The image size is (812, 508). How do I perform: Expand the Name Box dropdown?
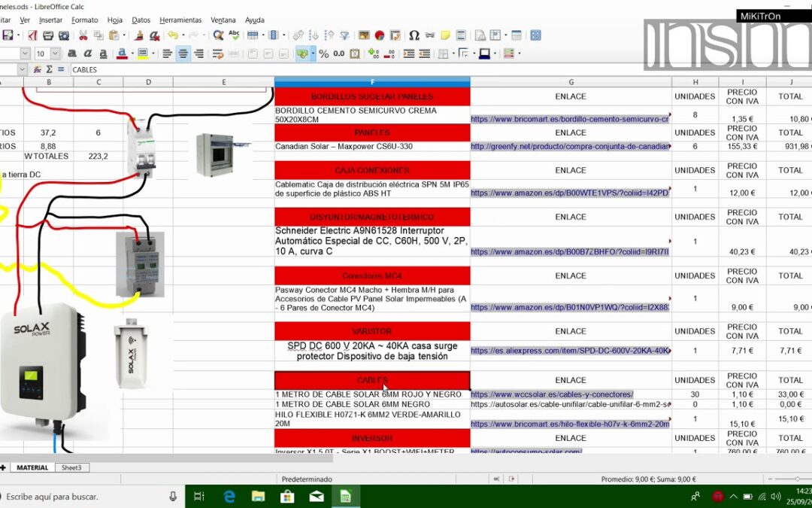point(22,69)
